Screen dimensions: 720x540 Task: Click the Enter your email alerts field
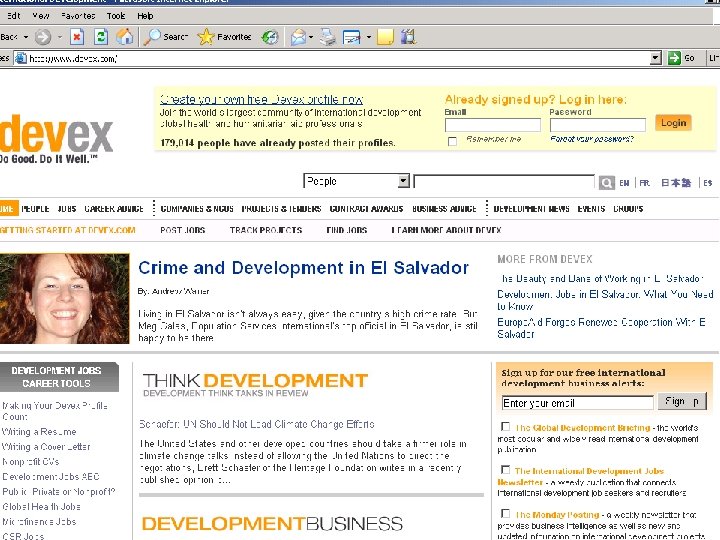tap(578, 403)
